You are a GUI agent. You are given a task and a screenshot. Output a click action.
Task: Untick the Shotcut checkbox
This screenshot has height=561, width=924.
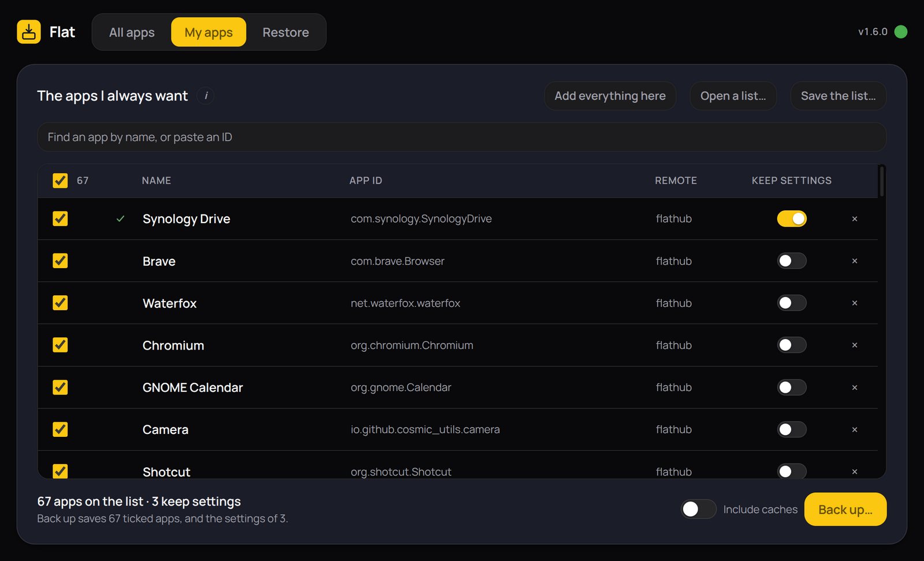tap(60, 471)
